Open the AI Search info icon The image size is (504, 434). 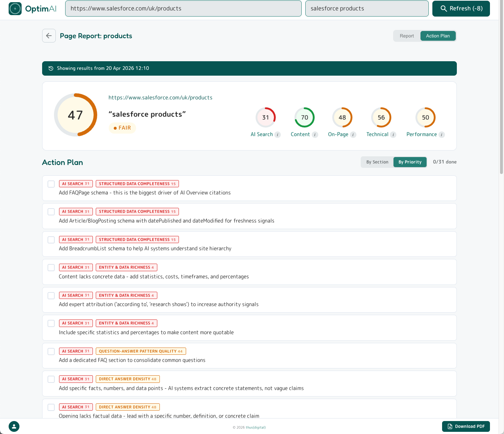point(278,135)
